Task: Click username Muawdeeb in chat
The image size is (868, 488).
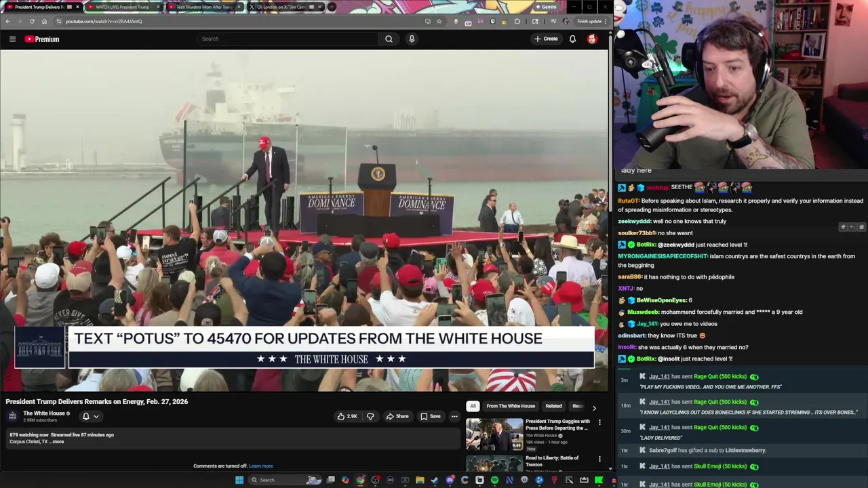Action: point(642,312)
